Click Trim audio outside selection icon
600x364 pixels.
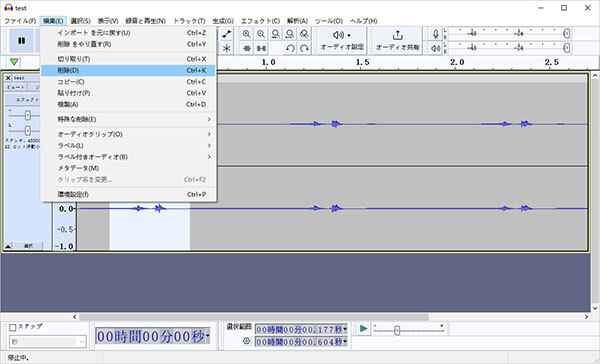pos(247,48)
